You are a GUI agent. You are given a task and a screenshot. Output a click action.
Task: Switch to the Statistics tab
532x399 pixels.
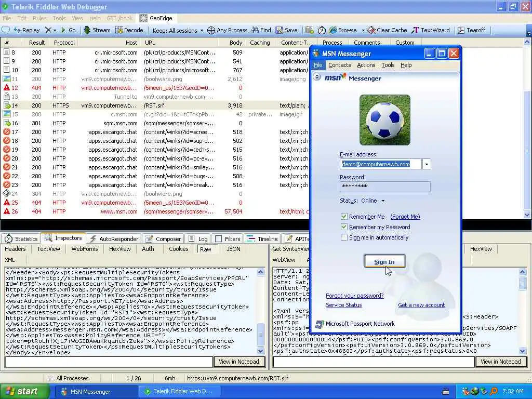(21, 239)
